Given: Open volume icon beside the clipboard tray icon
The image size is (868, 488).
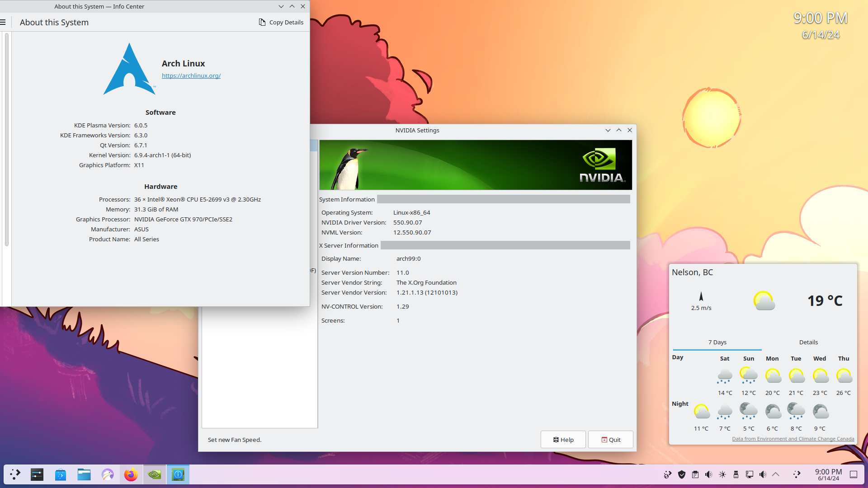Looking at the screenshot, I should click(x=709, y=474).
